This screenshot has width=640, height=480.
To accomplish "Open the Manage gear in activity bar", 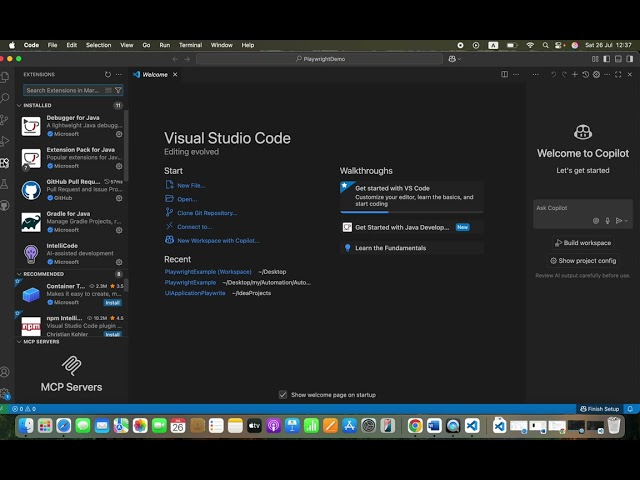I will (x=4, y=393).
